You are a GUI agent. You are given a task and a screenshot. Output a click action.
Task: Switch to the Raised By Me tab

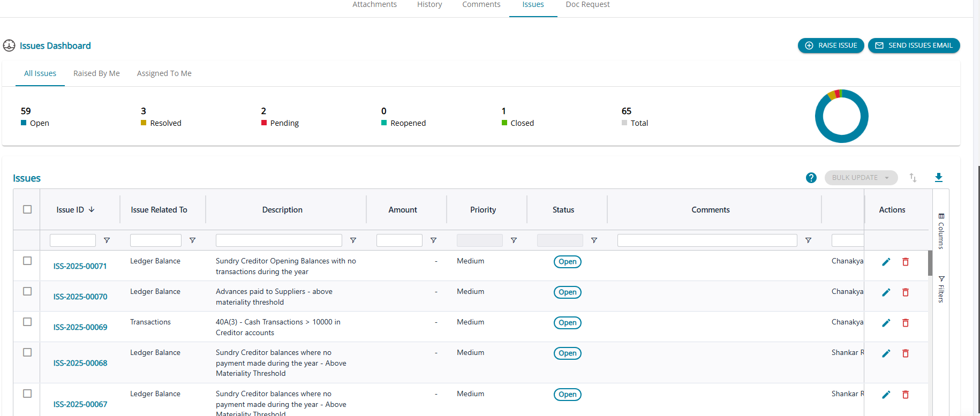96,73
